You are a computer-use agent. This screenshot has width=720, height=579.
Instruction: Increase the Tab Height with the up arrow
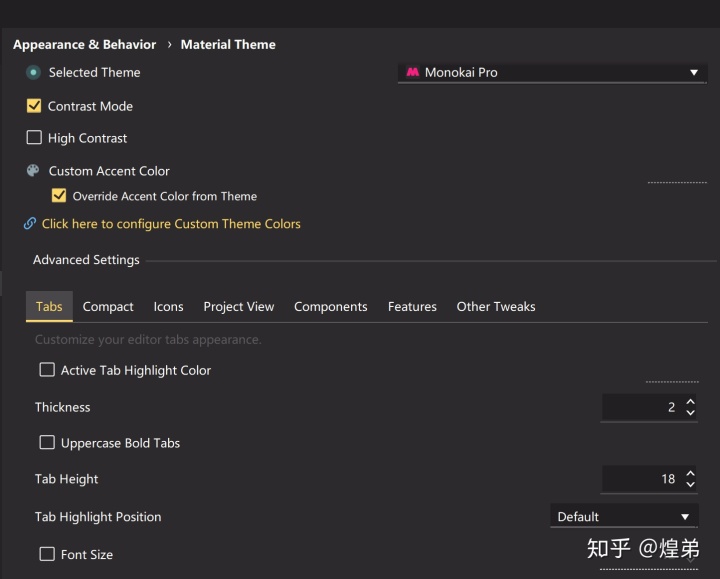[690, 473]
